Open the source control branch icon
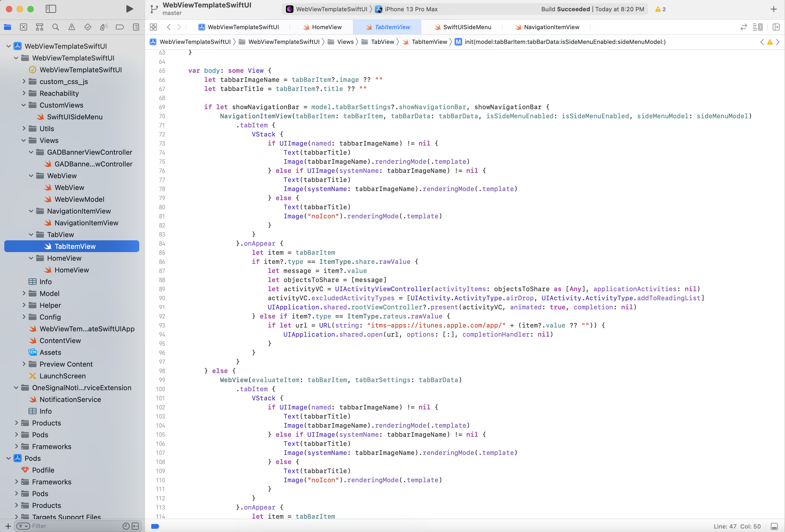Image resolution: width=785 pixels, height=532 pixels. 154,9
